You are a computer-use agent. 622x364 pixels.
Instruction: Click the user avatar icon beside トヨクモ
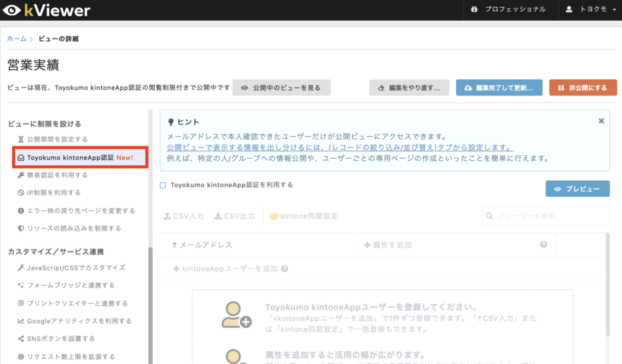coord(569,9)
